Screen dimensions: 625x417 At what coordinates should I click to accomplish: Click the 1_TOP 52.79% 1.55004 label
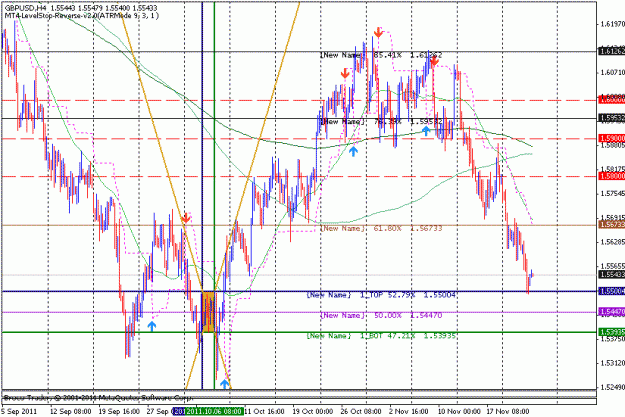(381, 295)
